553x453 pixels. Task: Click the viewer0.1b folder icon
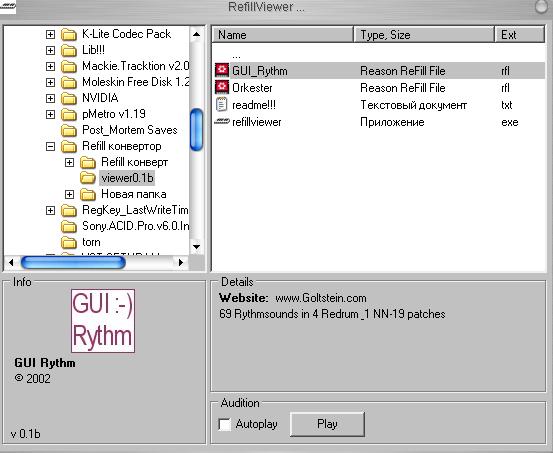click(88, 179)
